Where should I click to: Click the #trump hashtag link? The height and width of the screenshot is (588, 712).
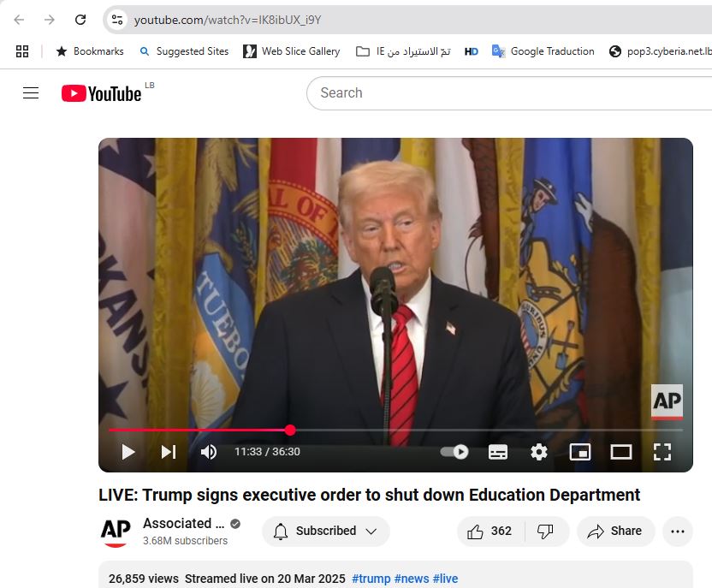(371, 579)
